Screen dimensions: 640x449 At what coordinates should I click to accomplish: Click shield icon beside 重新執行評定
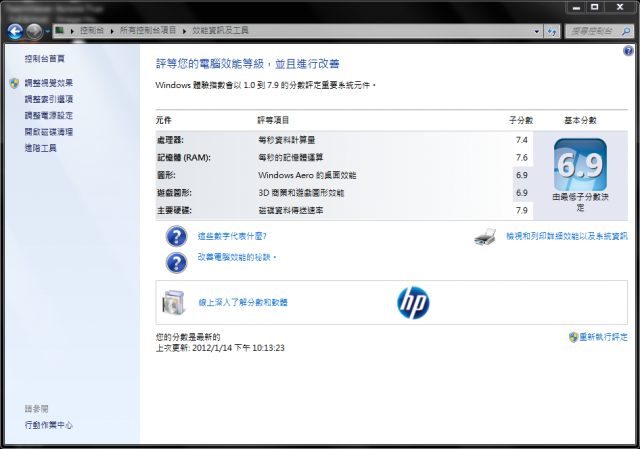click(573, 337)
